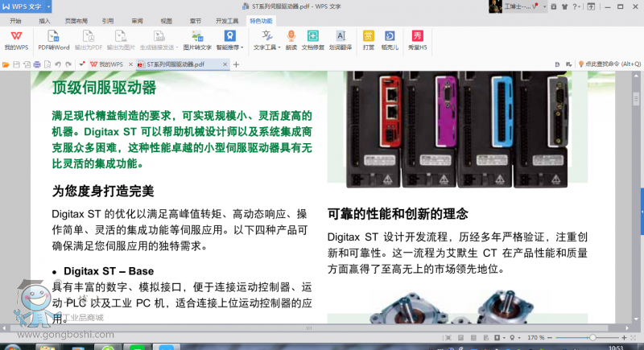Open the 图片转文字 OCR tool
This screenshot has height=350, width=644.
click(x=197, y=40)
